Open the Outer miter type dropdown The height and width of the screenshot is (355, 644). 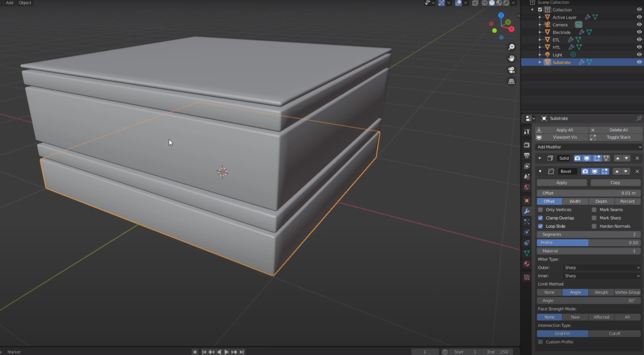[602, 268]
